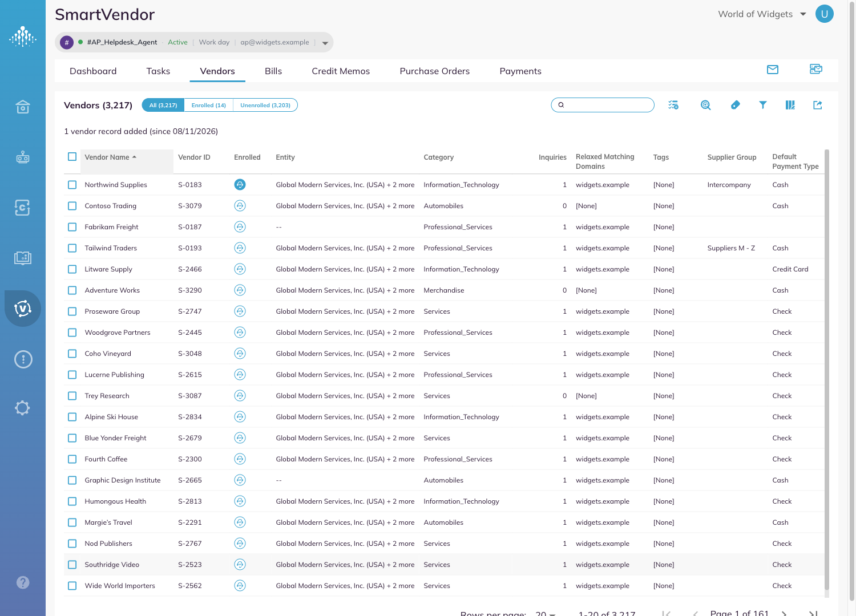The height and width of the screenshot is (616, 856).
Task: Click the bulk actions checklist icon
Action: coord(673,105)
